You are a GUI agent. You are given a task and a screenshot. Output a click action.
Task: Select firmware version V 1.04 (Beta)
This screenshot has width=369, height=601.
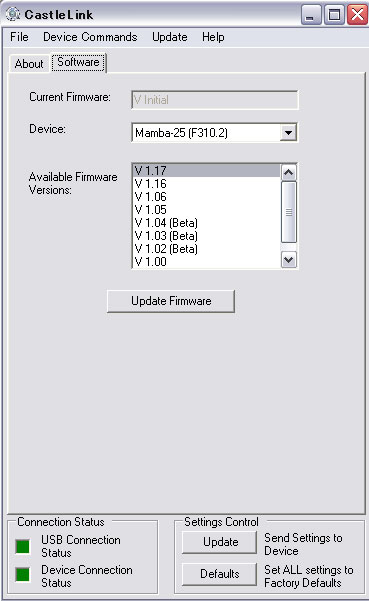pyautogui.click(x=207, y=223)
